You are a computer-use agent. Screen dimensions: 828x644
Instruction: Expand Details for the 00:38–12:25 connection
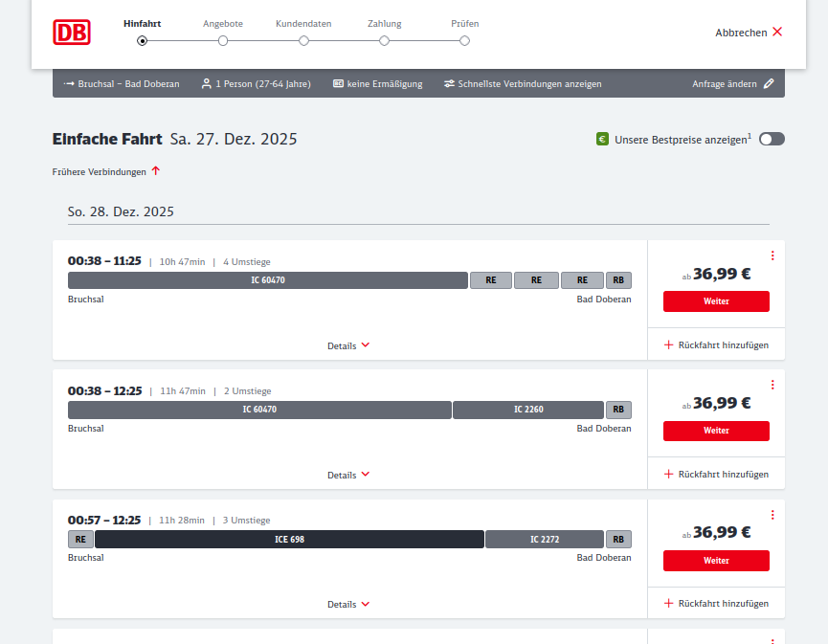[348, 475]
